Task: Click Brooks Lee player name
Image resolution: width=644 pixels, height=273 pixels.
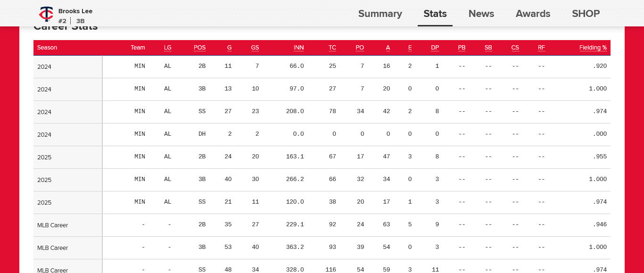Action: (x=75, y=11)
